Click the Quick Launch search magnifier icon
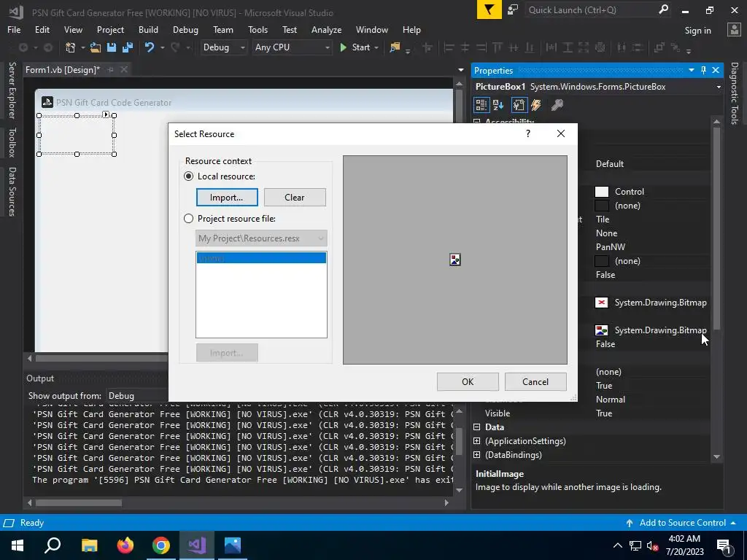Viewport: 747px width, 560px height. click(663, 9)
